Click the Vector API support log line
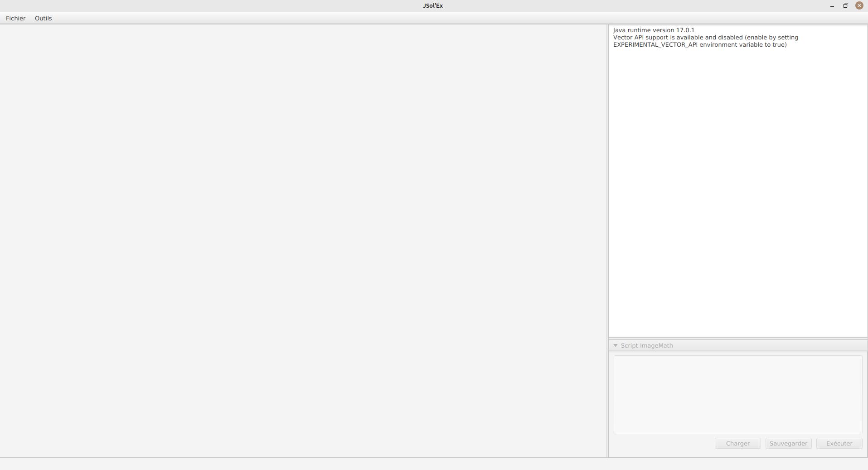Screen dimensions: 868x470 pos(705,37)
